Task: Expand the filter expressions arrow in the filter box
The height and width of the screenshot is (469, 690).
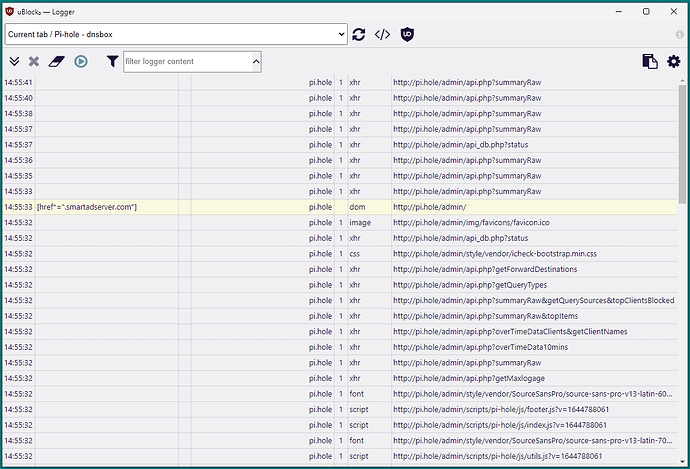Action: click(256, 62)
